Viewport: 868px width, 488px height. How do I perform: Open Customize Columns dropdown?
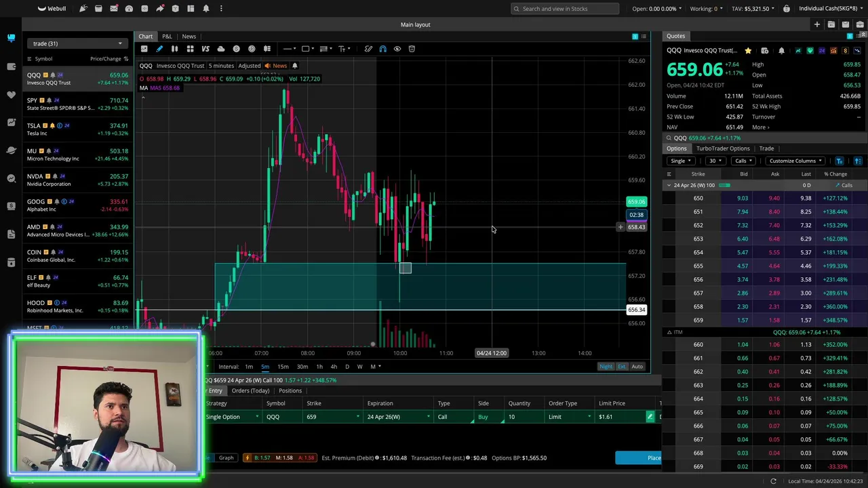click(x=795, y=161)
